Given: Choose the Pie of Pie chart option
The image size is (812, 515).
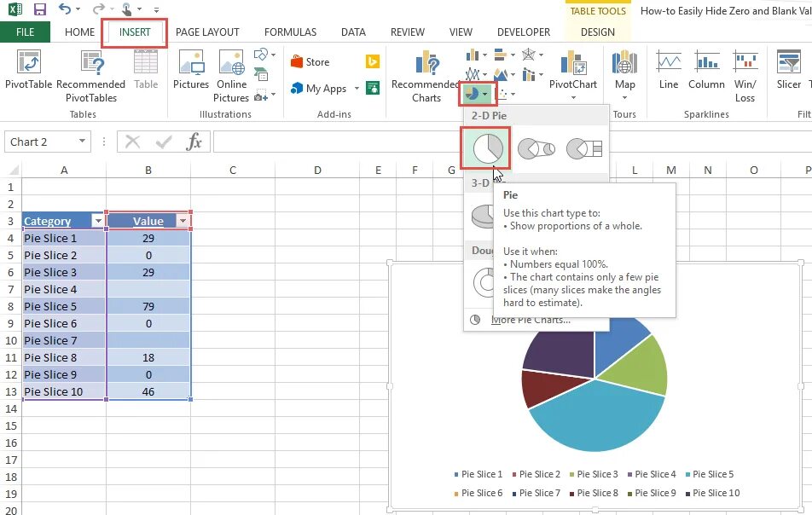Looking at the screenshot, I should tap(536, 148).
